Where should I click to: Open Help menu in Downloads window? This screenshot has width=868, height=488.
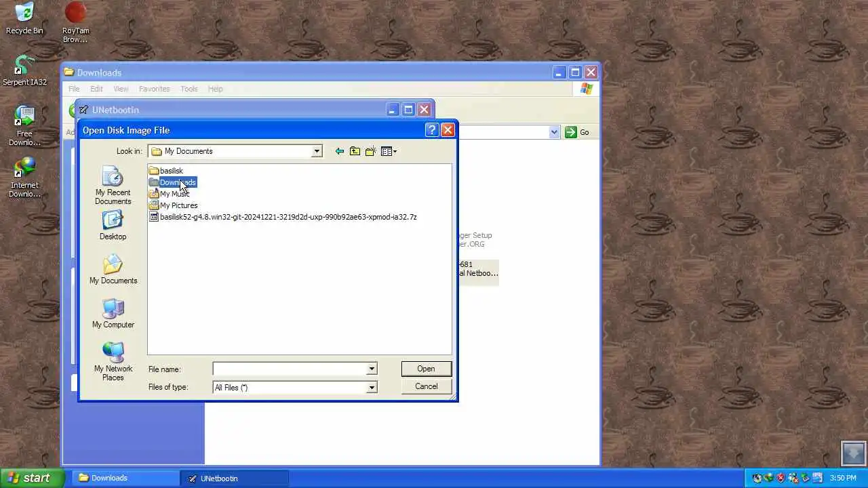(215, 89)
